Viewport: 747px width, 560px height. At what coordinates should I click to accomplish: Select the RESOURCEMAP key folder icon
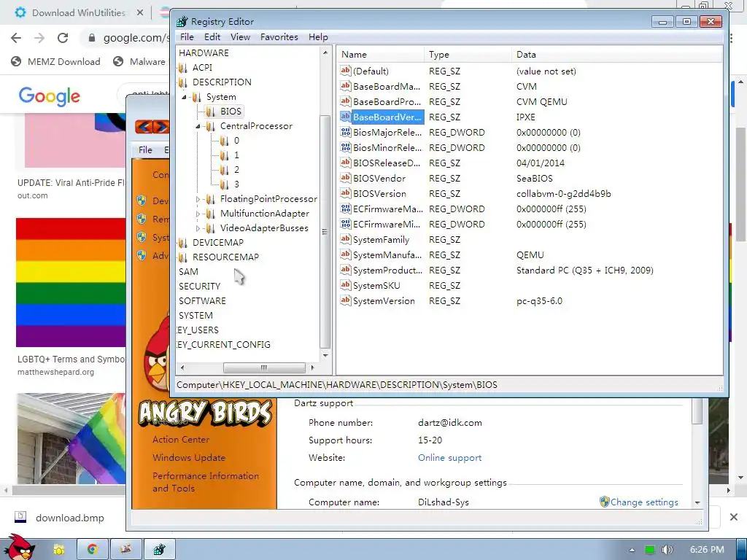tap(183, 257)
